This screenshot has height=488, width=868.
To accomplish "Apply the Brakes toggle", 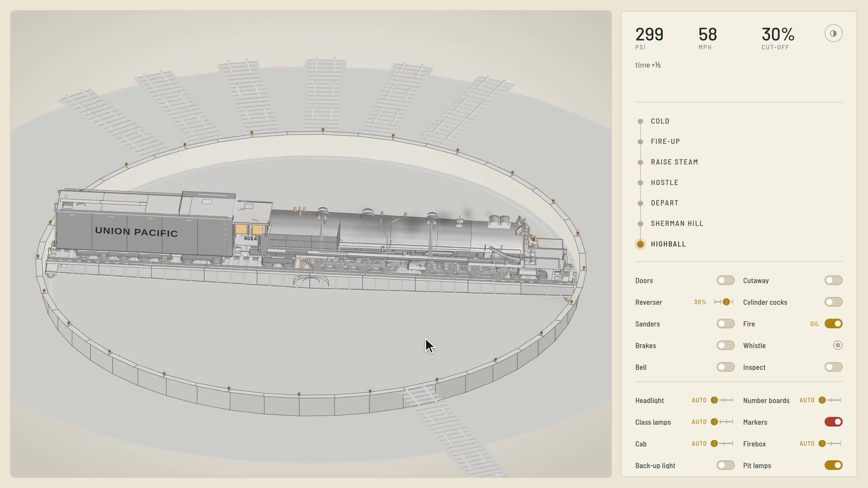I will pos(726,346).
